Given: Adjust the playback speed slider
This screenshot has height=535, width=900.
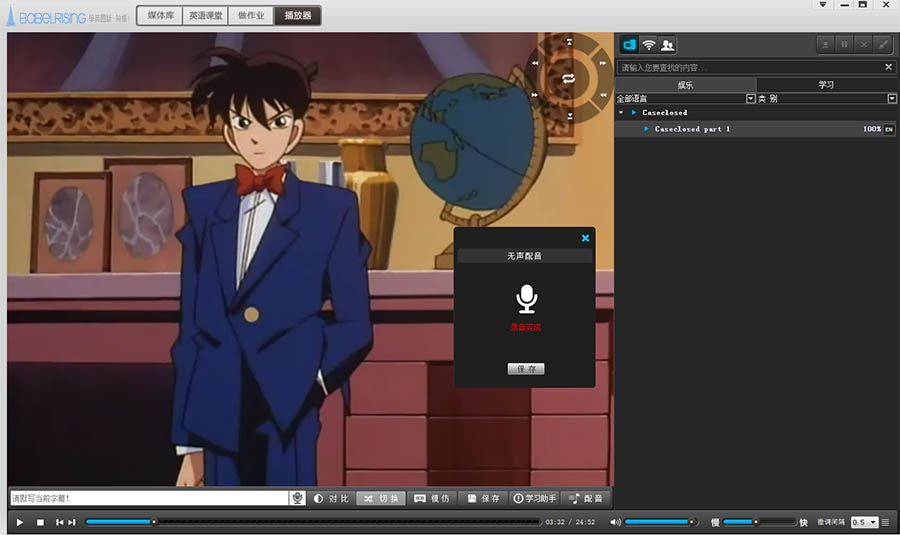Looking at the screenshot, I should point(759,522).
